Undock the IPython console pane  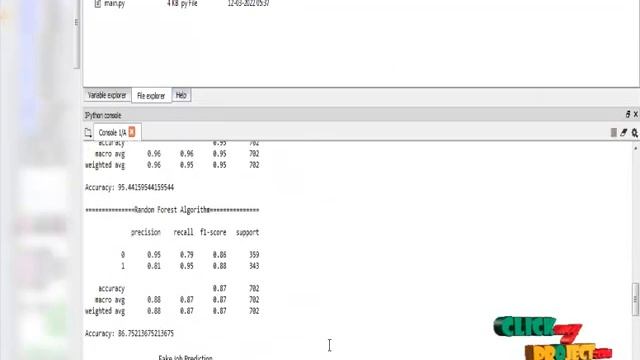pyautogui.click(x=628, y=115)
